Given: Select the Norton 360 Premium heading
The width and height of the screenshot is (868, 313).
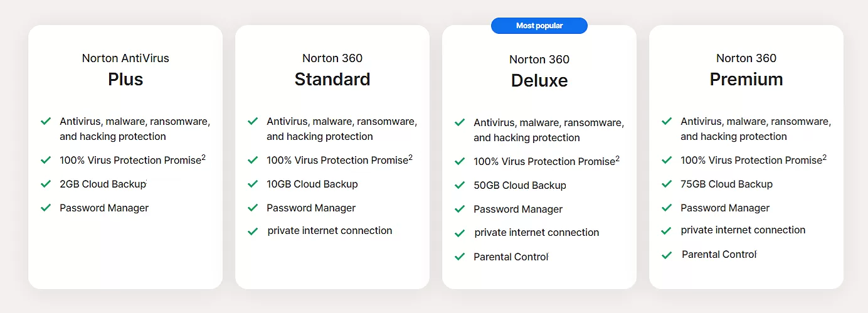Looking at the screenshot, I should click(746, 70).
